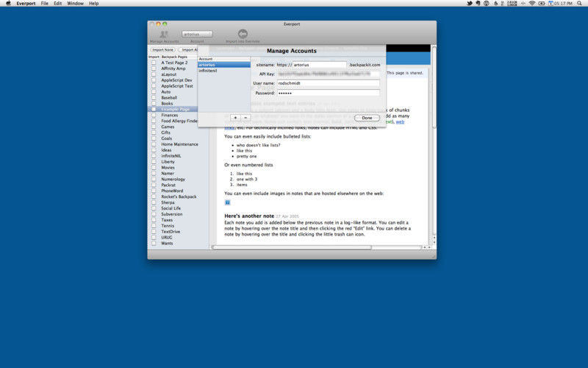The width and height of the screenshot is (588, 368).
Task: Select the artorius account row
Action: pos(224,65)
